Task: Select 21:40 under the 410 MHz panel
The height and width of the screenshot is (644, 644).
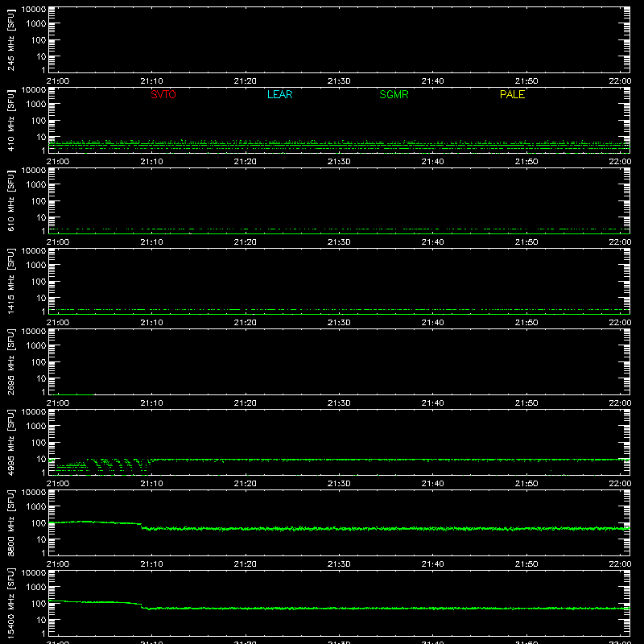Action: click(x=432, y=162)
